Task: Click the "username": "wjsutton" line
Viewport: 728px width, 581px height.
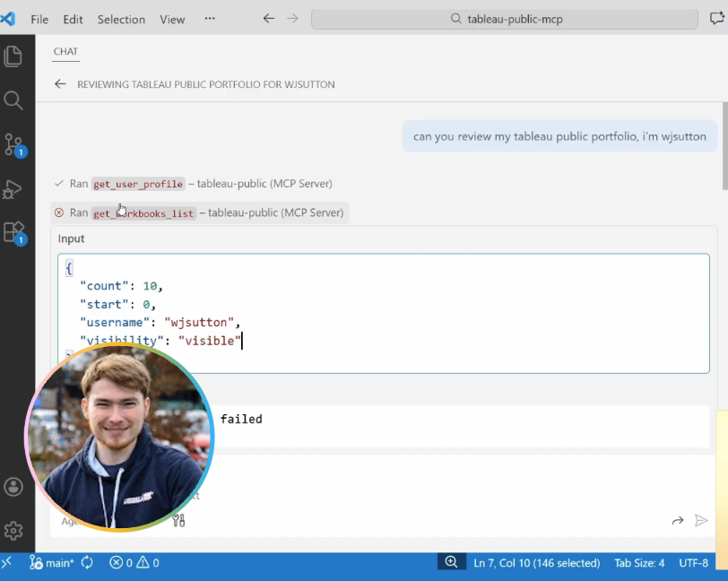Action: [160, 322]
